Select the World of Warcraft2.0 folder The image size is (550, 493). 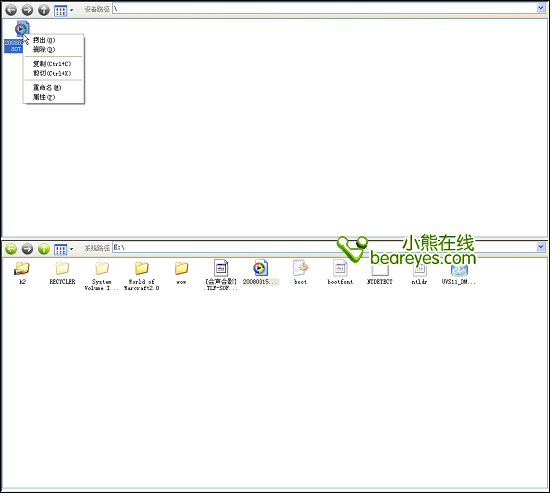click(141, 276)
